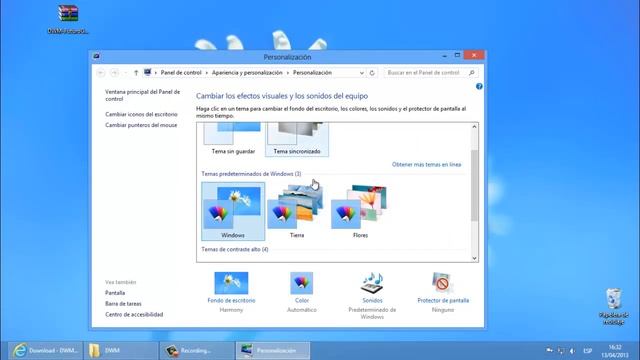Refresh the Personalización page
This screenshot has height=360, width=640.
372,73
